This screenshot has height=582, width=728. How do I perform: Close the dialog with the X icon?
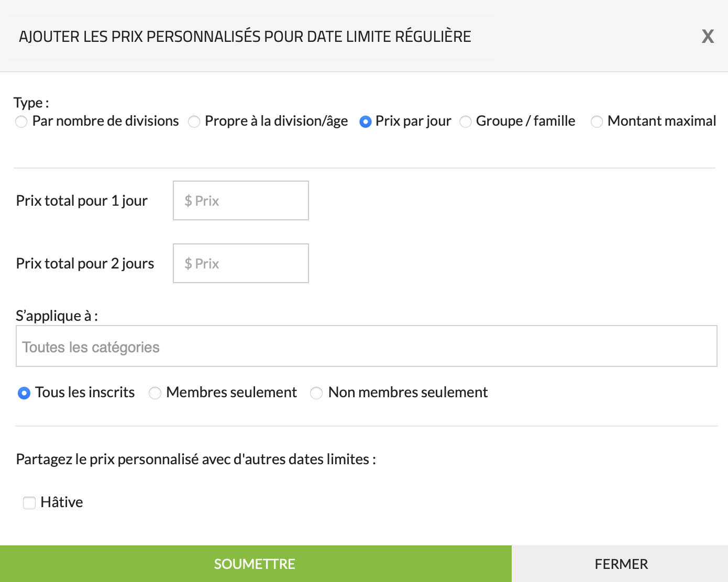point(708,36)
